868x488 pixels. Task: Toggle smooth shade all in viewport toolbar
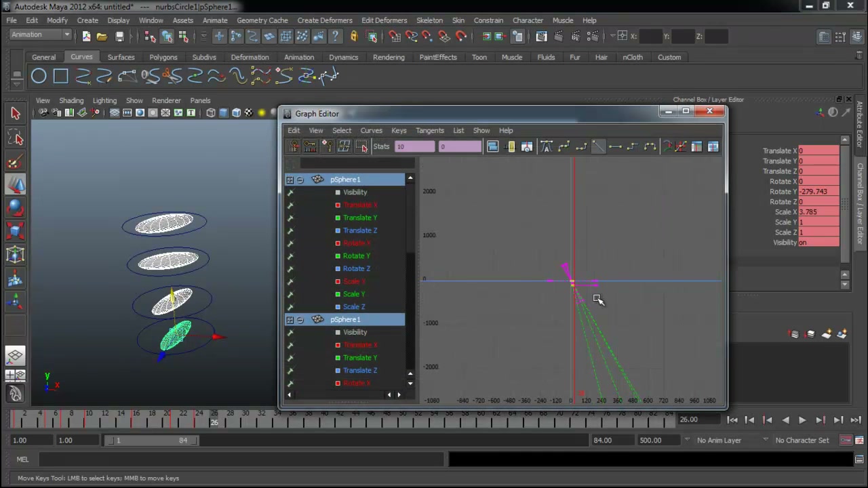(x=224, y=113)
